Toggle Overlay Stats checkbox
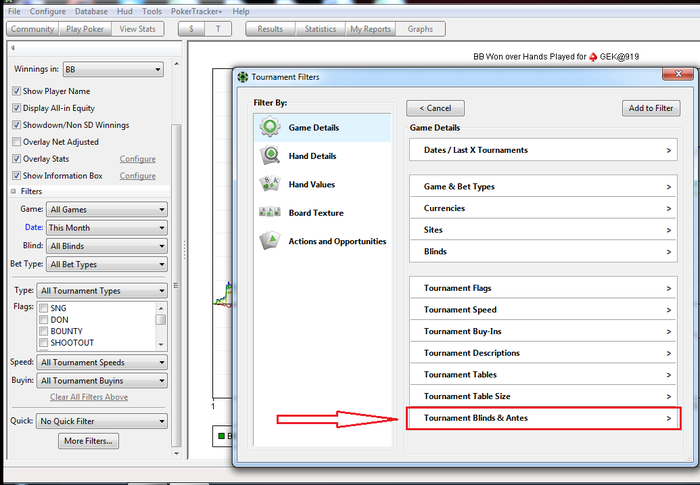Screen dimensions: 700x485 coord(17,159)
